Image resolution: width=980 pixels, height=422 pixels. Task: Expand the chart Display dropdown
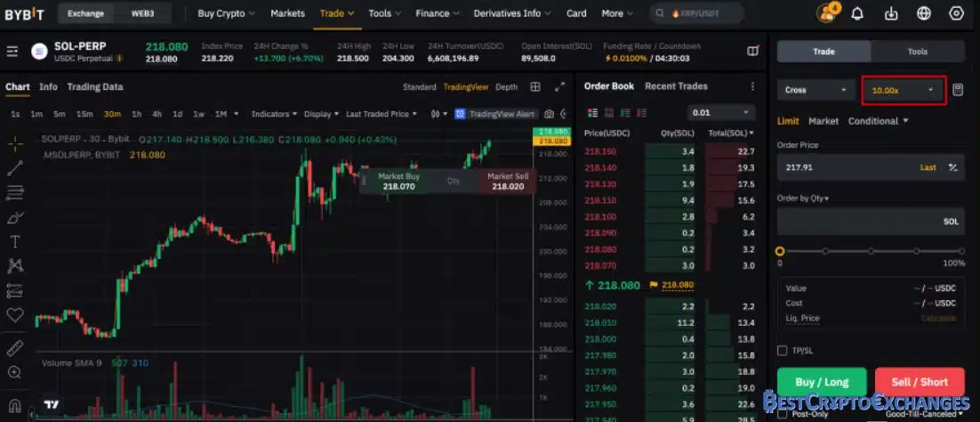(321, 114)
